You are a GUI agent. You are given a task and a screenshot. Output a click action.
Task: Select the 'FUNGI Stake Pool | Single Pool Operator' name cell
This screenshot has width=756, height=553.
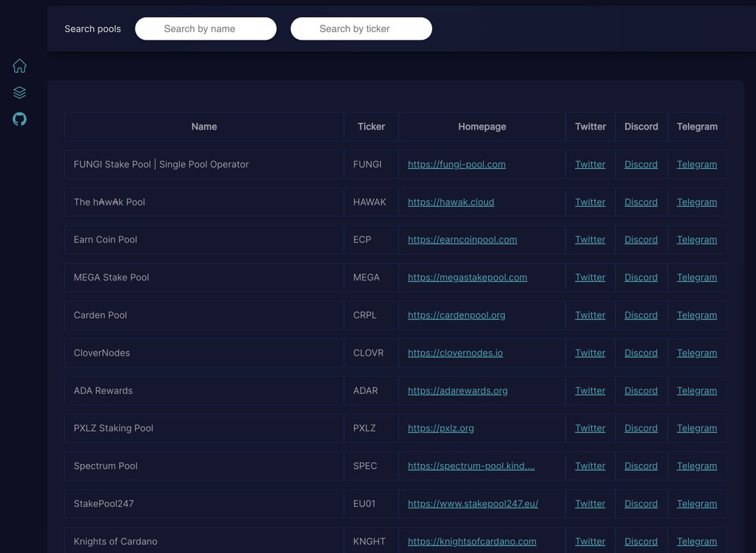point(204,165)
